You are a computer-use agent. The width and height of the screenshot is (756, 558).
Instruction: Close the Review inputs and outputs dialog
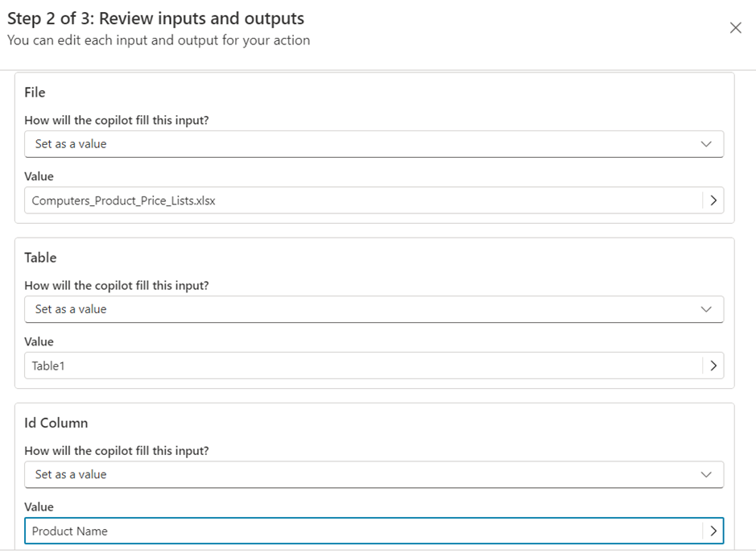click(735, 28)
